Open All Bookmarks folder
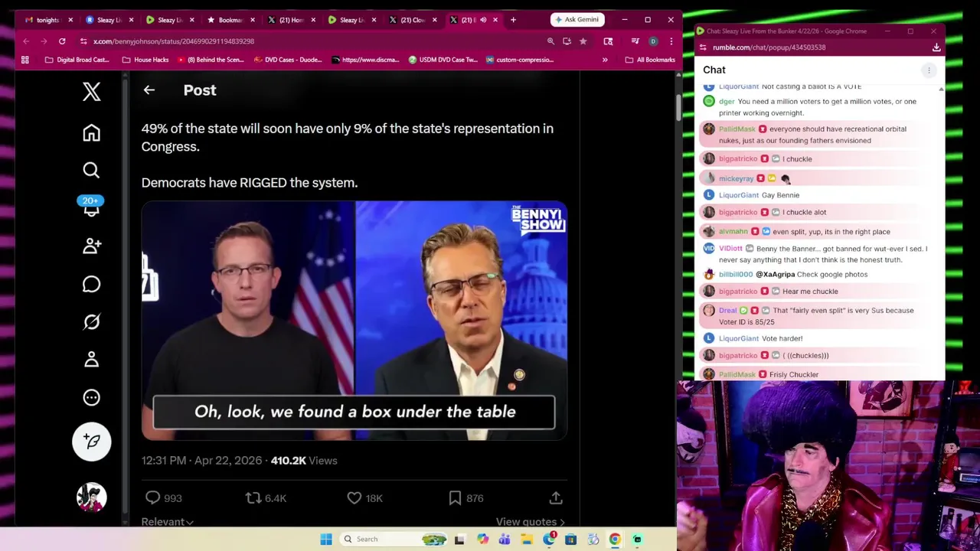The width and height of the screenshot is (980, 551). pyautogui.click(x=650, y=60)
